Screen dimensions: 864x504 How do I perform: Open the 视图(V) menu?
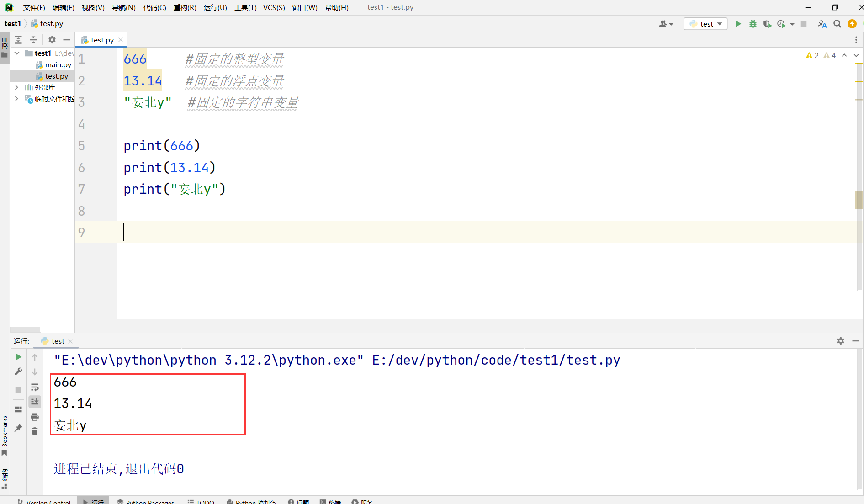coord(93,7)
